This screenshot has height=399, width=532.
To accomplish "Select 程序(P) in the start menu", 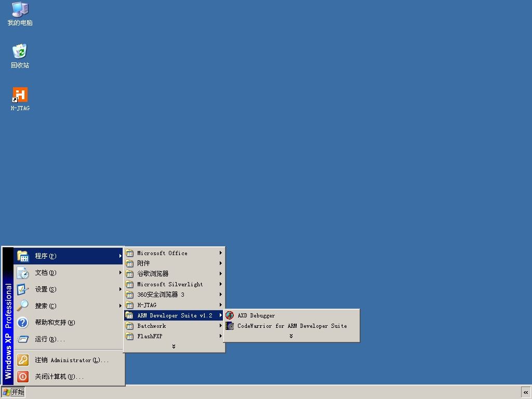I will pos(69,256).
